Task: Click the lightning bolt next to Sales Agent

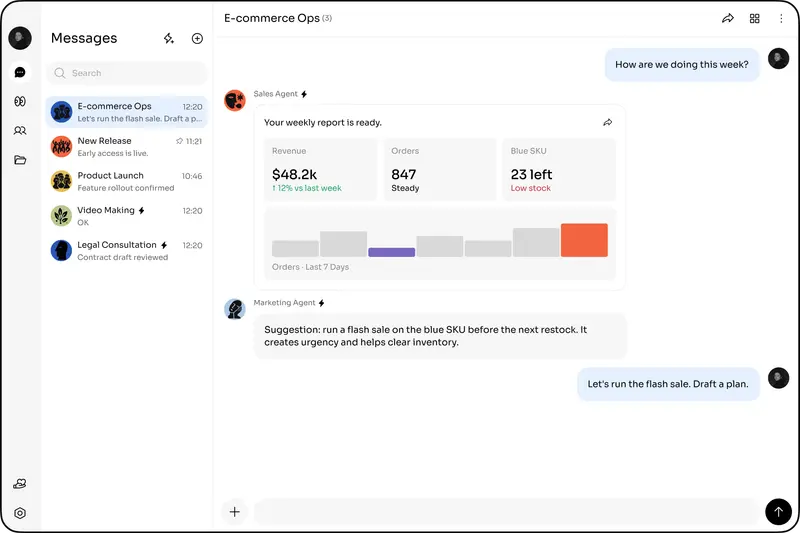Action: (x=304, y=94)
